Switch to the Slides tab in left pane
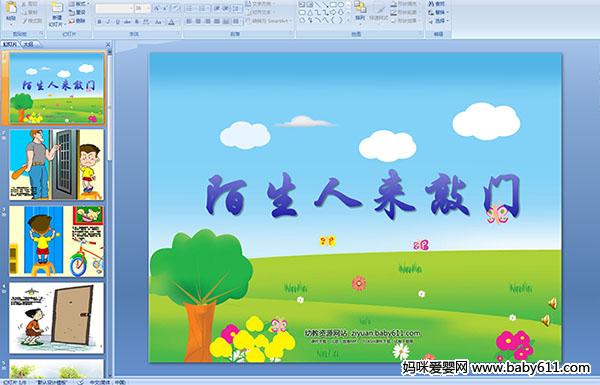 pyautogui.click(x=10, y=44)
